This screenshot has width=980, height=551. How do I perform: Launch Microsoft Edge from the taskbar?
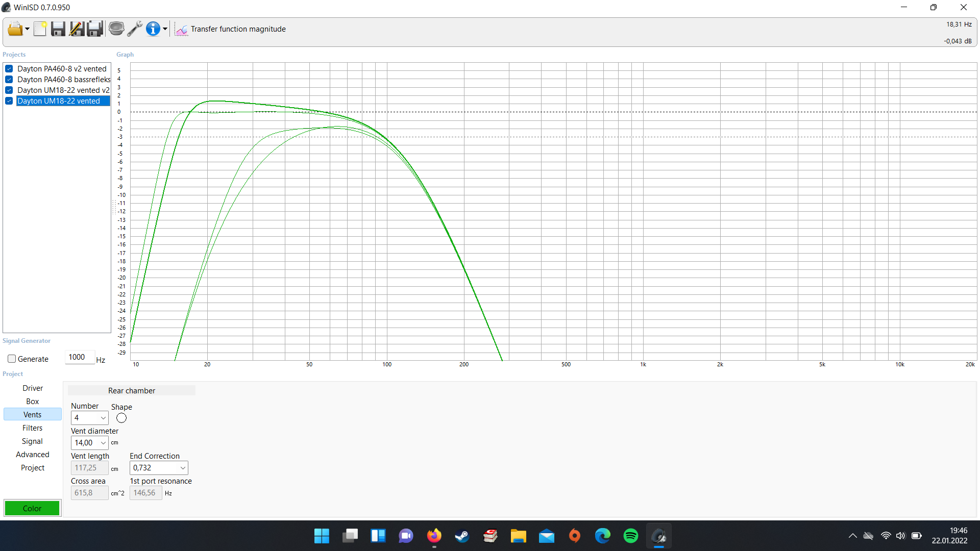(x=602, y=536)
